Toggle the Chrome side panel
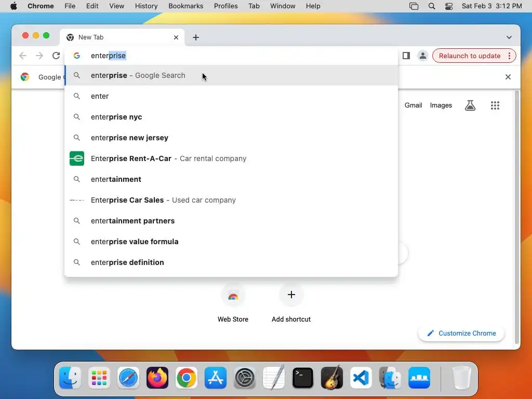This screenshot has width=532, height=399. tap(406, 56)
